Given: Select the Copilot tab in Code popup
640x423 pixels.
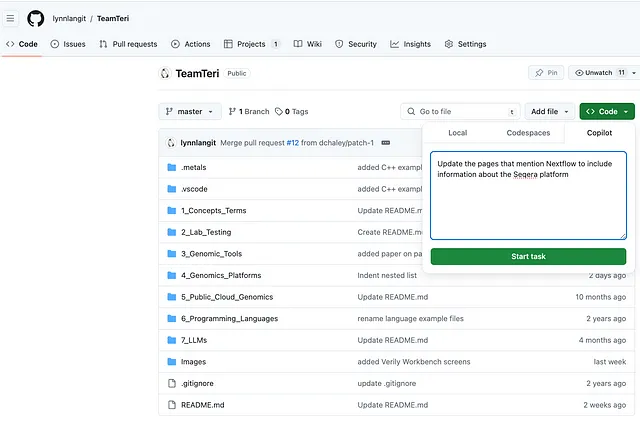Looking at the screenshot, I should [x=599, y=133].
